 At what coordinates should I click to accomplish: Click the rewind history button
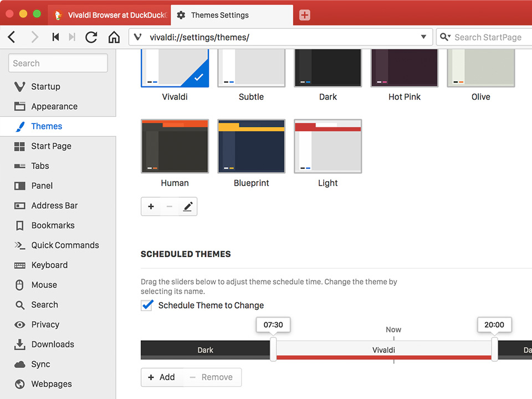click(55, 37)
